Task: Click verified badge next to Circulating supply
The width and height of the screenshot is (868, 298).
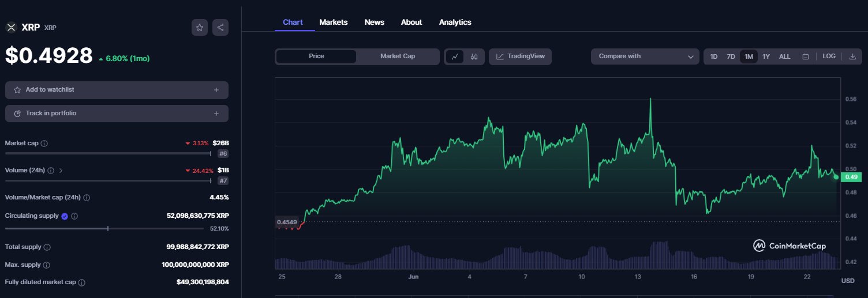Action: [x=65, y=216]
